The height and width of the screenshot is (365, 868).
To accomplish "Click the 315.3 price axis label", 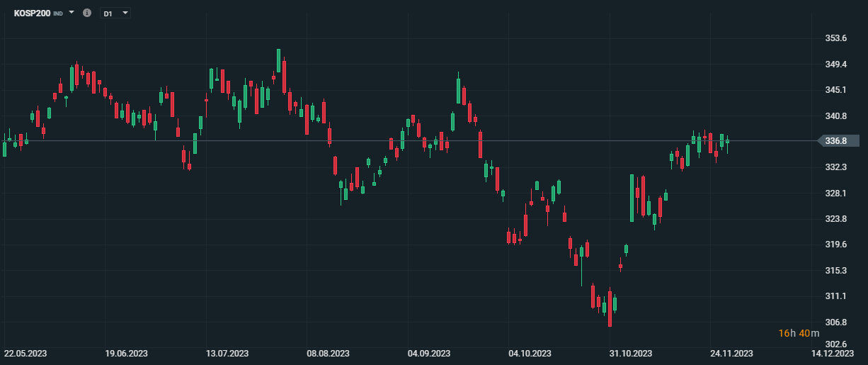I will point(836,271).
